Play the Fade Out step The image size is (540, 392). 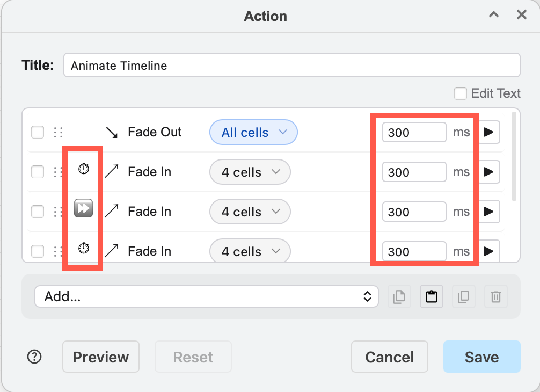click(489, 132)
